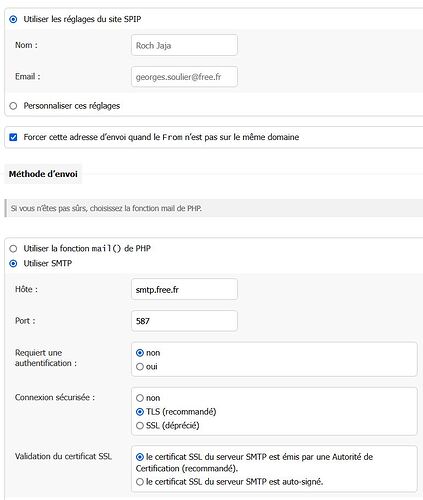Select 'Personnaliser ces réglages' radio option

(x=13, y=106)
